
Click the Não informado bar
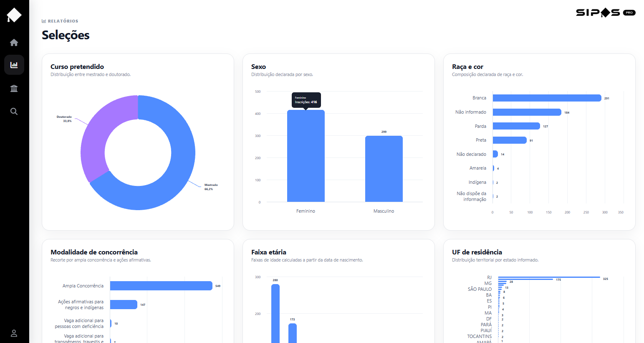pos(527,112)
